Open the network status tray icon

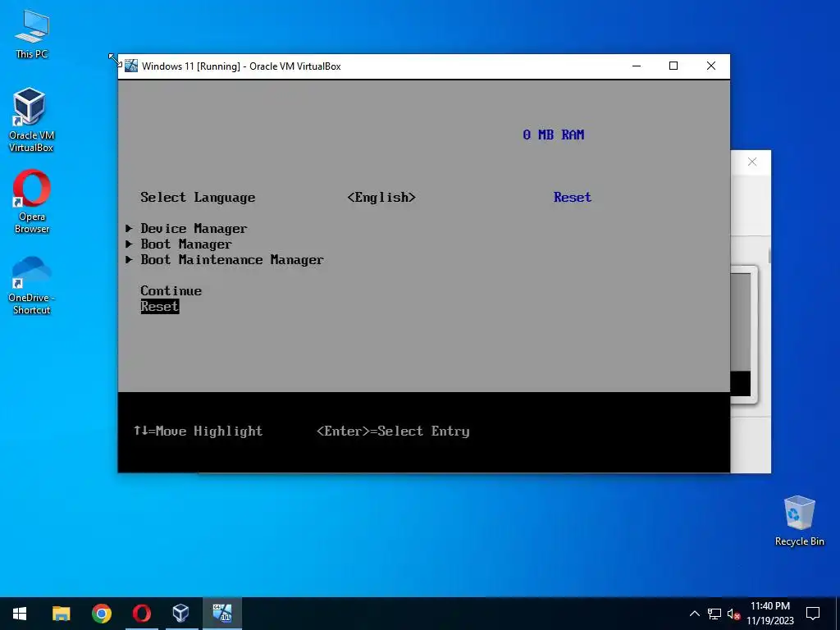tap(714, 614)
